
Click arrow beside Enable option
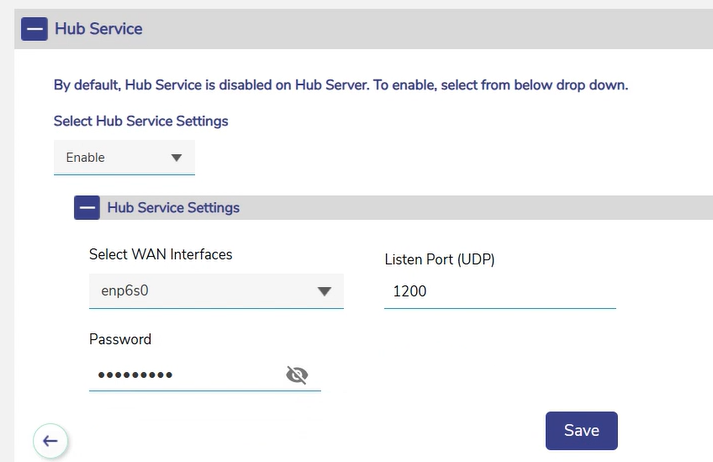[x=176, y=158]
